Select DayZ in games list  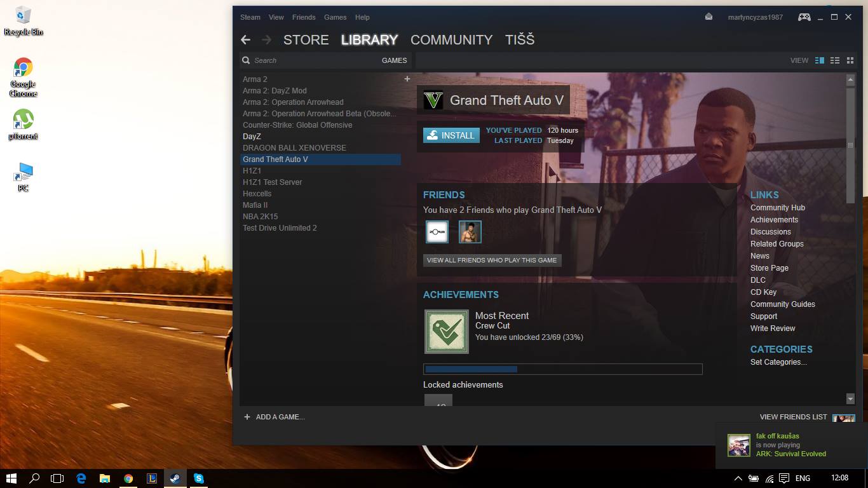click(x=252, y=137)
